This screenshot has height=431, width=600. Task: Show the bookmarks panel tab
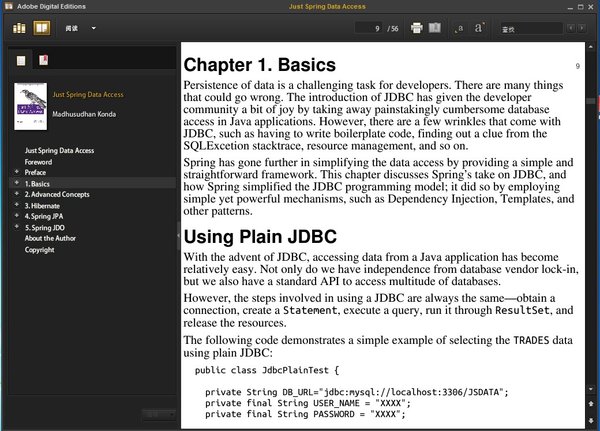pos(44,60)
